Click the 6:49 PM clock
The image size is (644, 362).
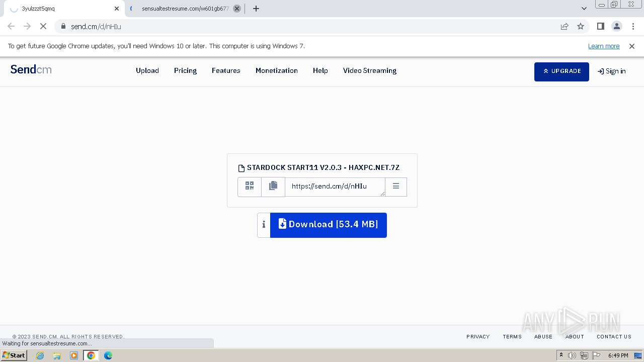click(x=618, y=355)
